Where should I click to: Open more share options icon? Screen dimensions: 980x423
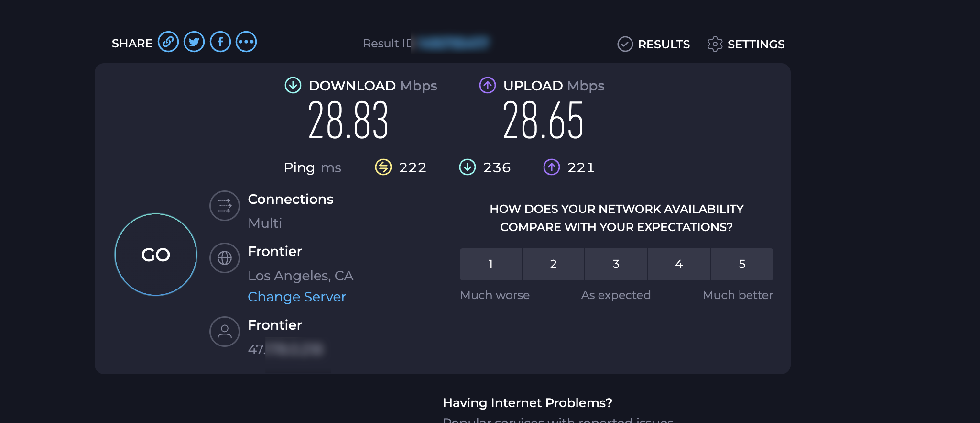click(246, 42)
